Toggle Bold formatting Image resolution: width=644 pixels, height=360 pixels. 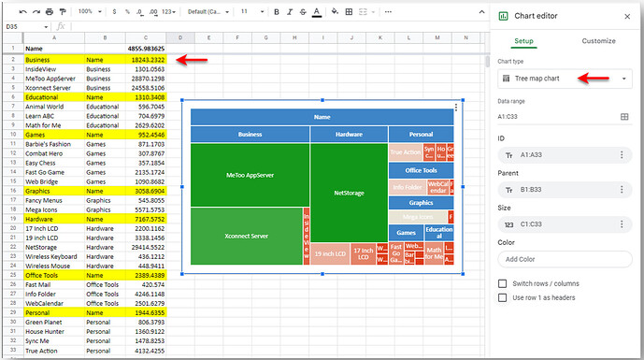click(x=277, y=12)
